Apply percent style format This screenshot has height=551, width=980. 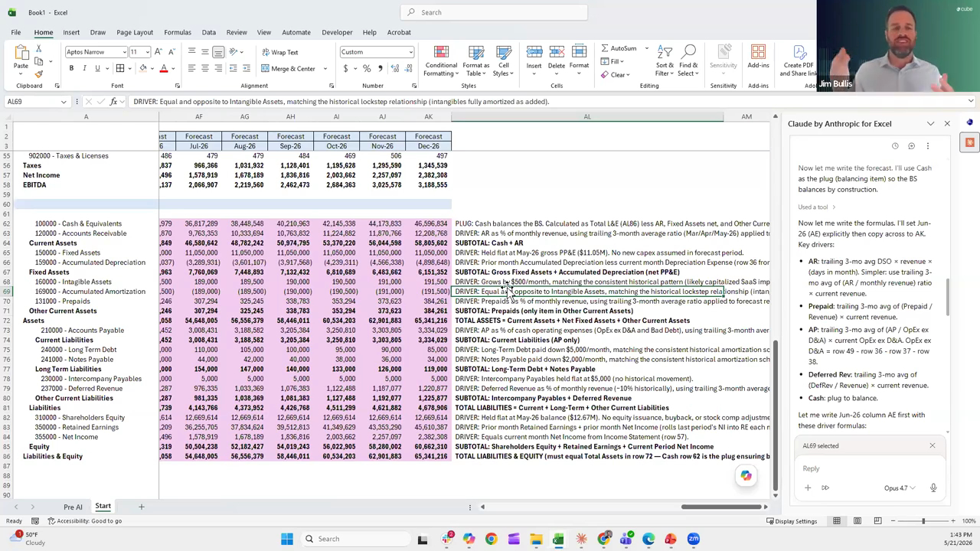(367, 68)
